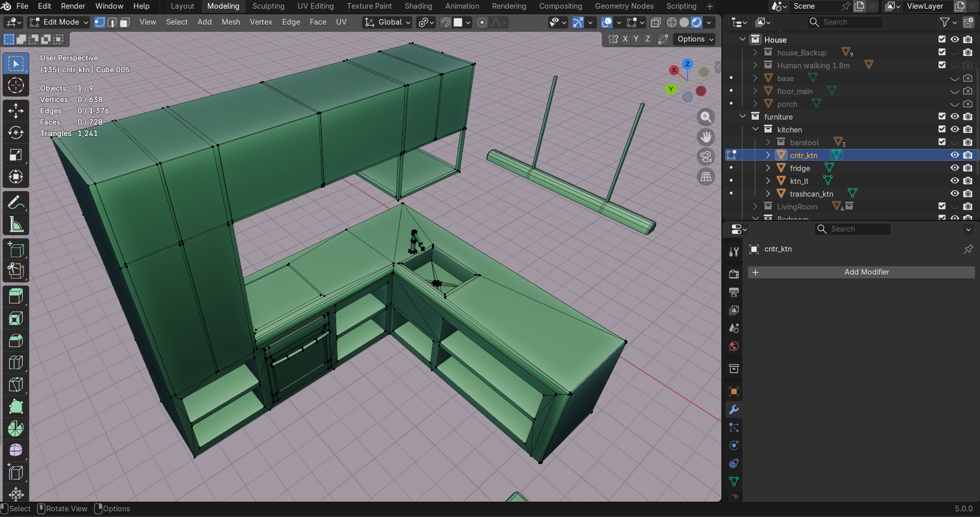The image size is (980, 517).
Task: Open the Render properties tab
Action: (734, 274)
